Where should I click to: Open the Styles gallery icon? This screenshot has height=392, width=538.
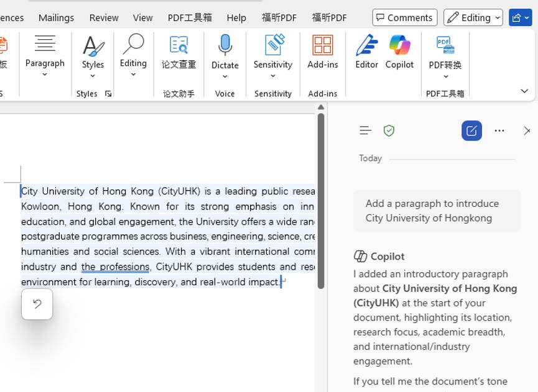click(x=93, y=45)
